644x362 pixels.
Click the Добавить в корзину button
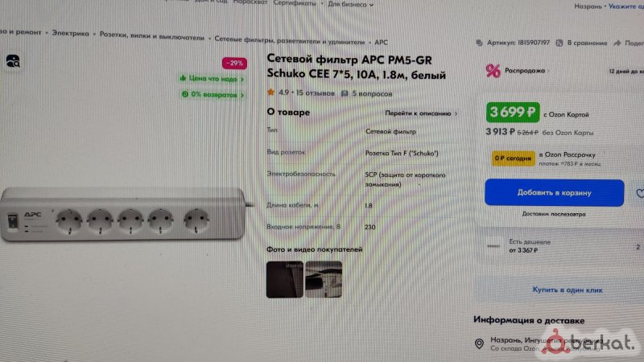pyautogui.click(x=554, y=192)
